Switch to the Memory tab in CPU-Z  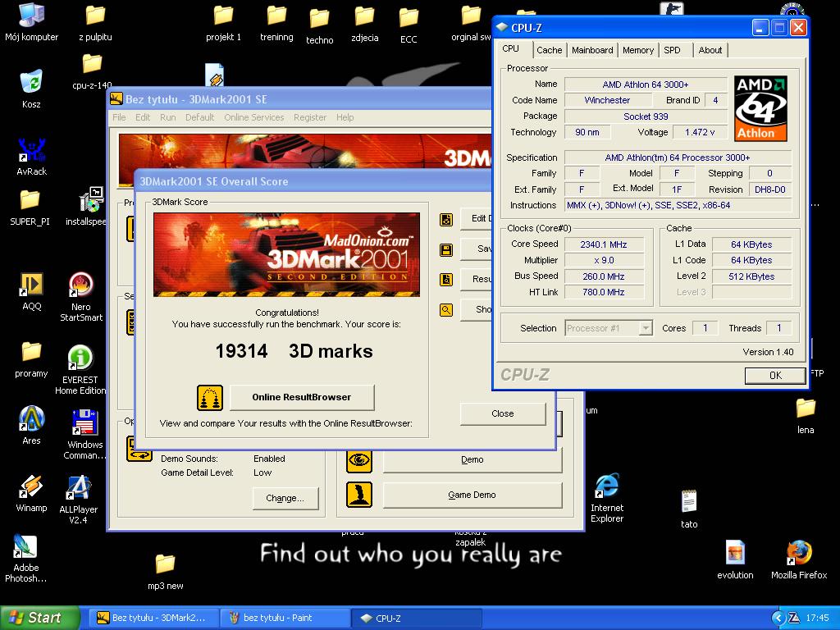[637, 50]
